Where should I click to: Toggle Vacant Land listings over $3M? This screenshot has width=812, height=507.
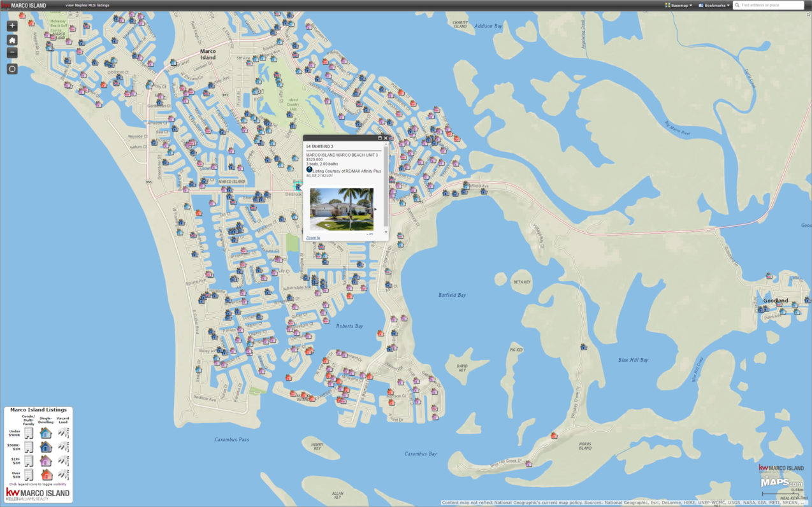[x=63, y=475]
